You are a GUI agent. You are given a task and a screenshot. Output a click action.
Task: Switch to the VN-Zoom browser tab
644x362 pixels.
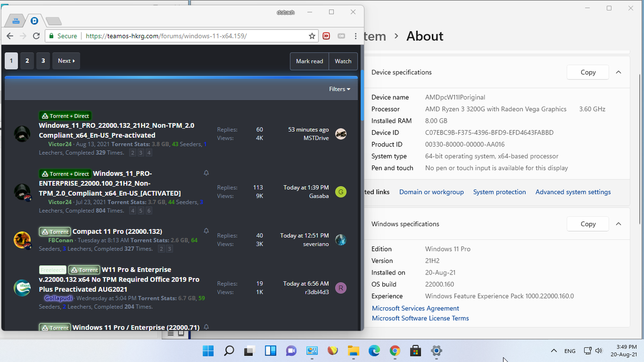(16, 21)
